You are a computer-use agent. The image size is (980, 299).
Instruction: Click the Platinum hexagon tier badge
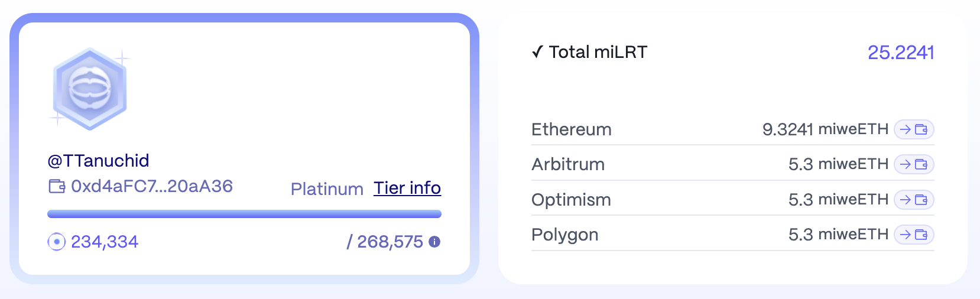pyautogui.click(x=90, y=89)
